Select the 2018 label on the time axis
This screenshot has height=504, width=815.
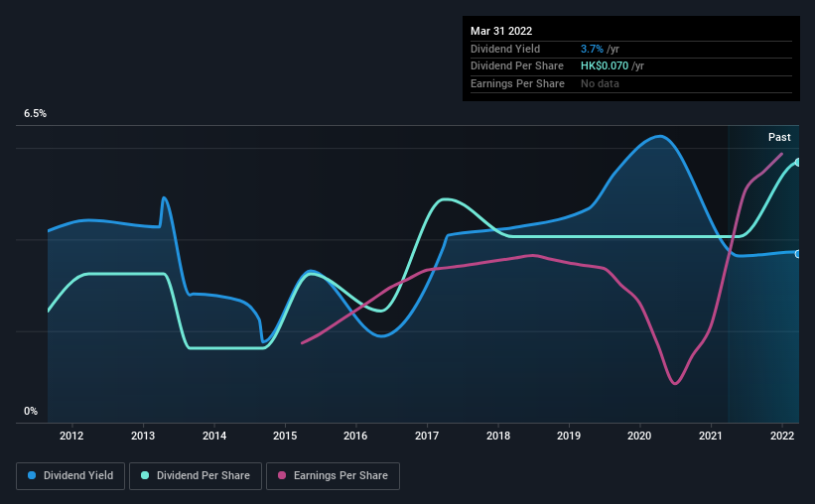coord(498,436)
